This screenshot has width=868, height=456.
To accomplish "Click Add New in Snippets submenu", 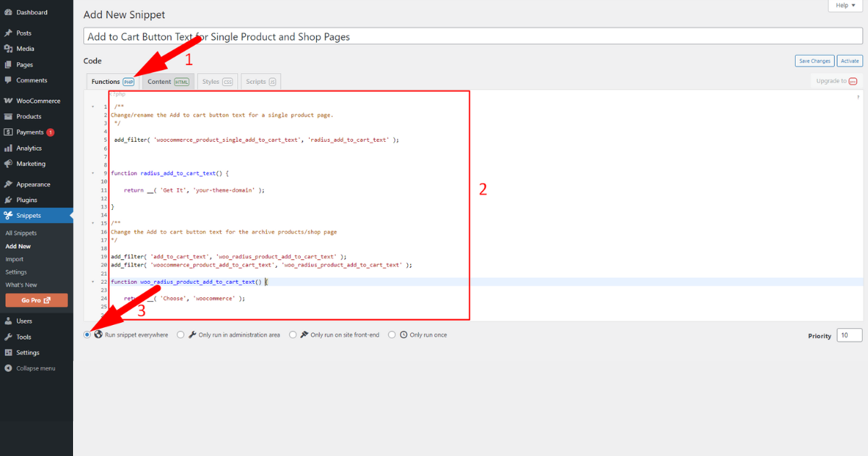I will [x=18, y=246].
